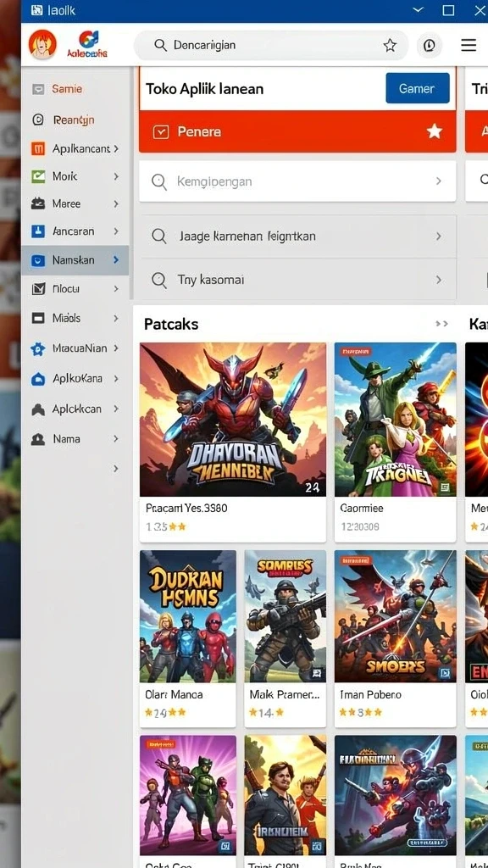This screenshot has height=868, width=488.
Task: Click the MracuaNian gear icon
Action: 38,348
